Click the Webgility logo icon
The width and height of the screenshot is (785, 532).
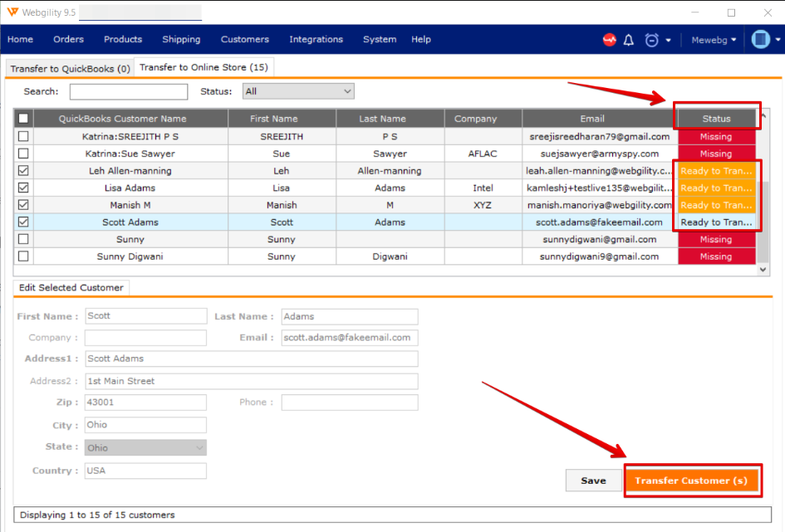12,12
